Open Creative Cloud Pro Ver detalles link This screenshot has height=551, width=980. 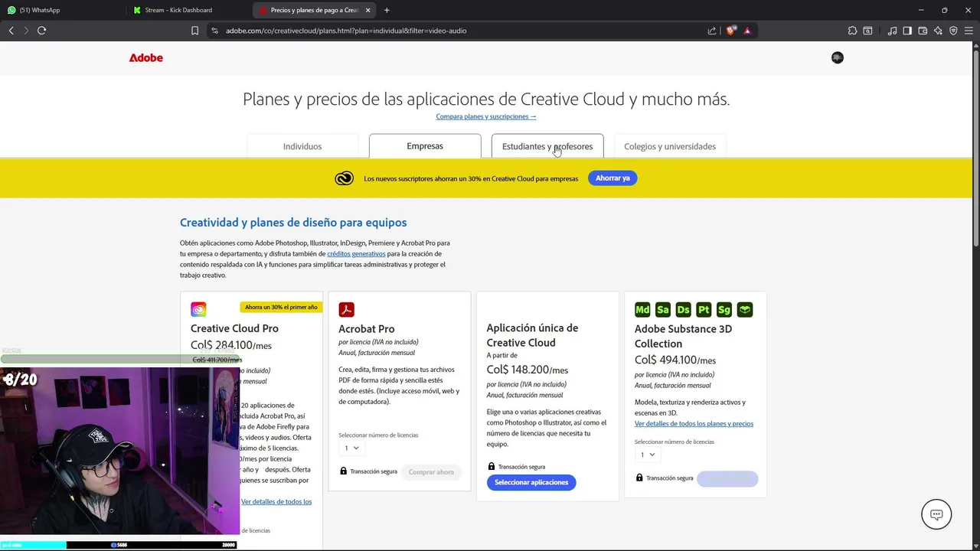tap(276, 502)
